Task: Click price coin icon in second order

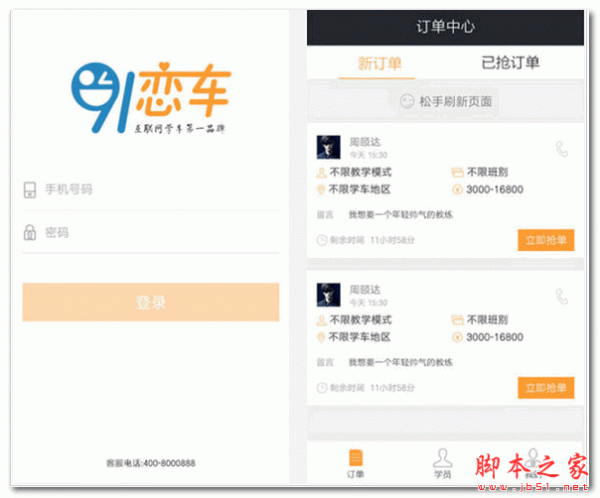Action: [x=457, y=337]
